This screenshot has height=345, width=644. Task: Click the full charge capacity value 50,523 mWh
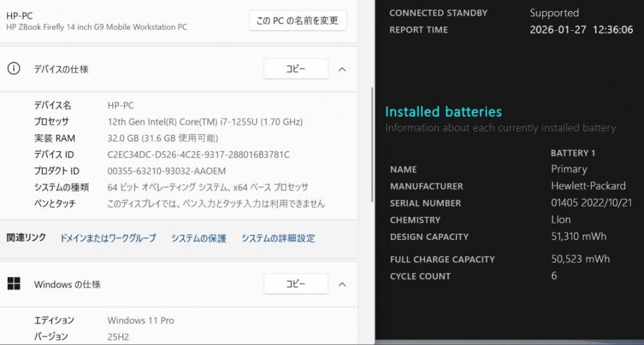580,259
